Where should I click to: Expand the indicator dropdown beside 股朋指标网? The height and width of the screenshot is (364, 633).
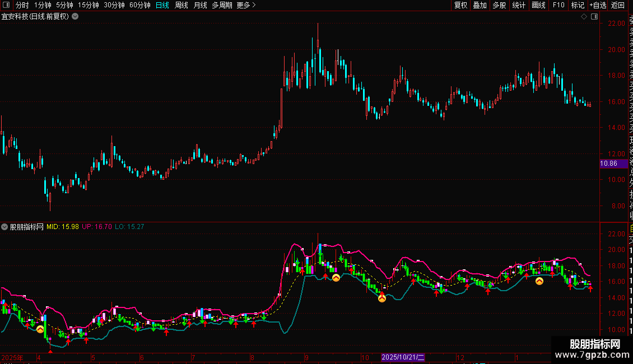[4, 227]
